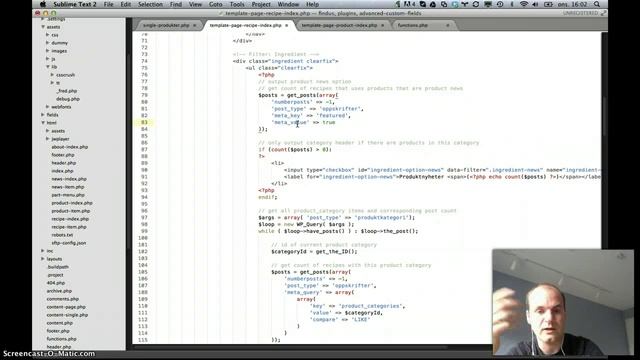Open the Project menu
Screen dimensions: 640x360
tap(261, 4)
